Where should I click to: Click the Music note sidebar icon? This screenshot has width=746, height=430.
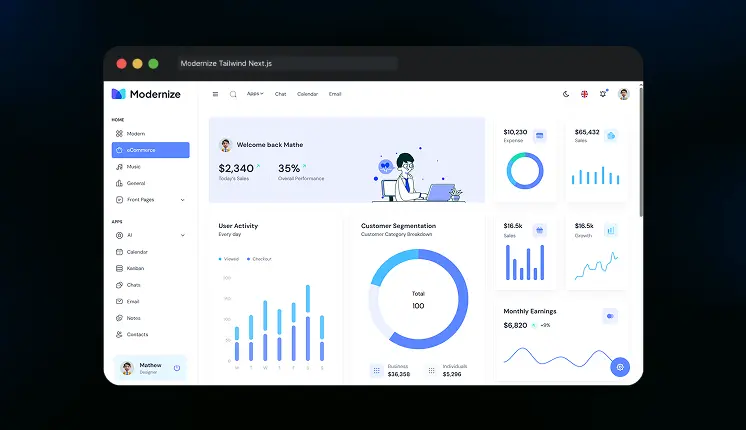click(119, 166)
